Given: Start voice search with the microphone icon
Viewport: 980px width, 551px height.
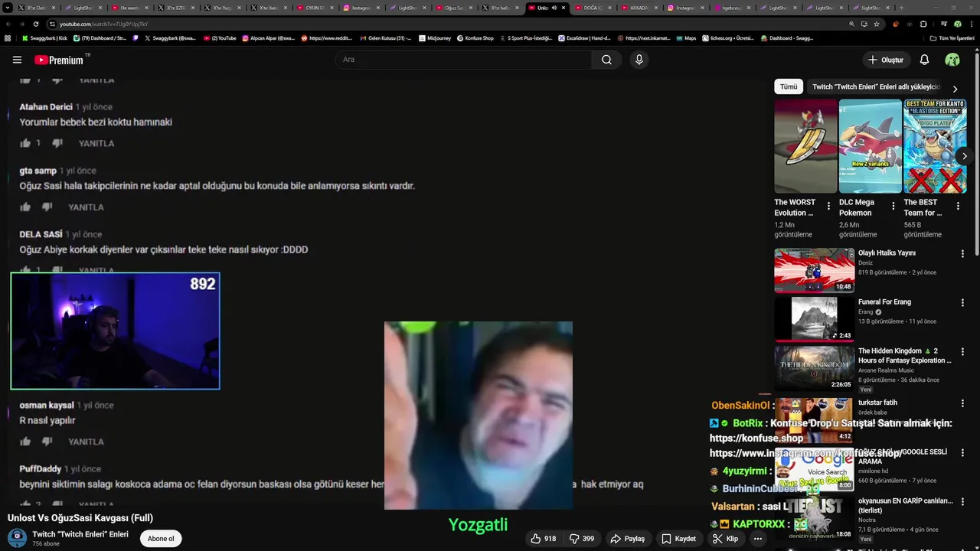Looking at the screenshot, I should point(639,60).
